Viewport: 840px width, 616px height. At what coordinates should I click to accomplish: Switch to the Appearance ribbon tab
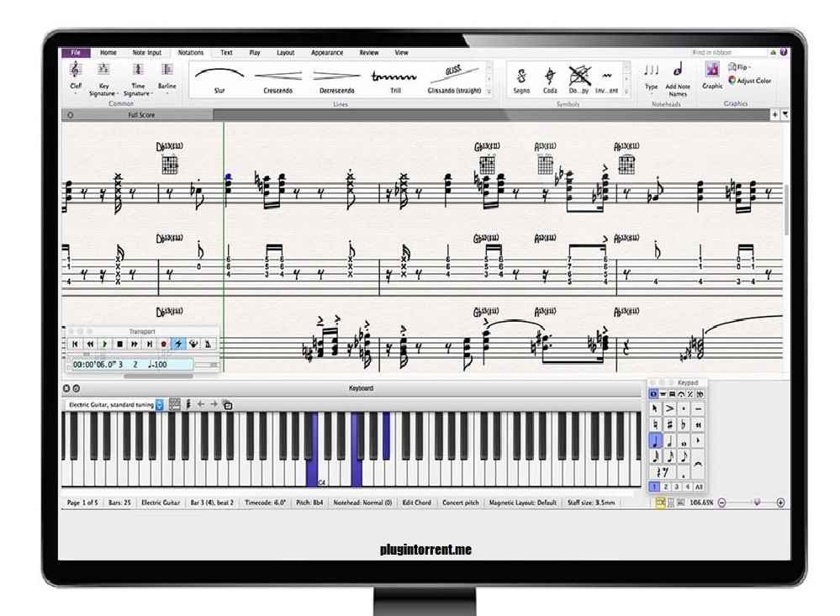(x=327, y=52)
